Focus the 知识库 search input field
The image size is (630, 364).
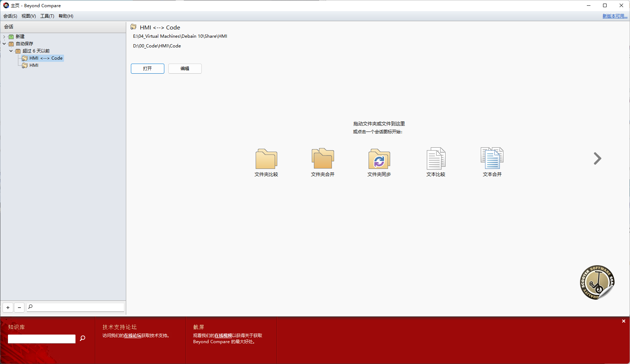click(x=42, y=339)
